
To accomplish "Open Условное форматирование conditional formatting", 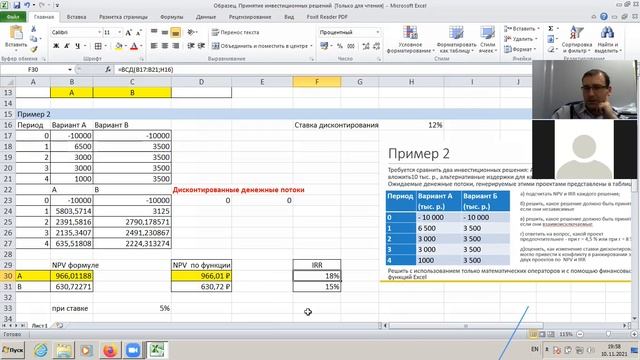I will pos(410,39).
